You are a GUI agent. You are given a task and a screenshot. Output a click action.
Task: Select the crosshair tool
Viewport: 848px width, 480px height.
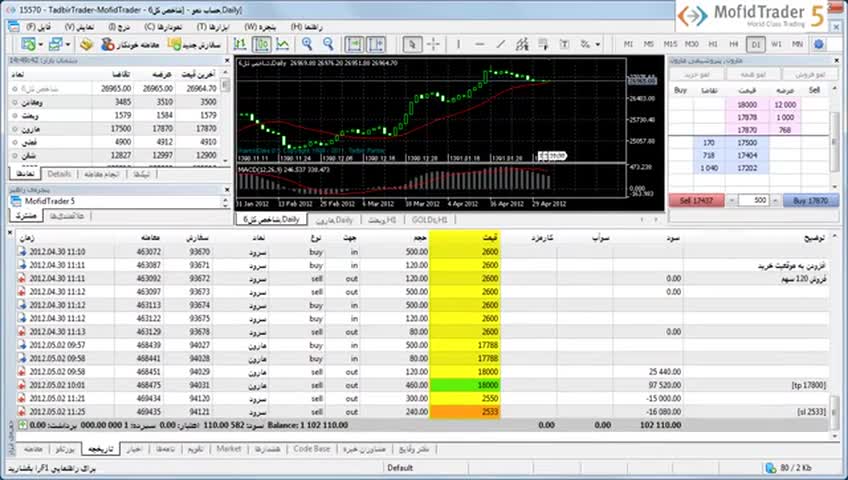(x=434, y=44)
